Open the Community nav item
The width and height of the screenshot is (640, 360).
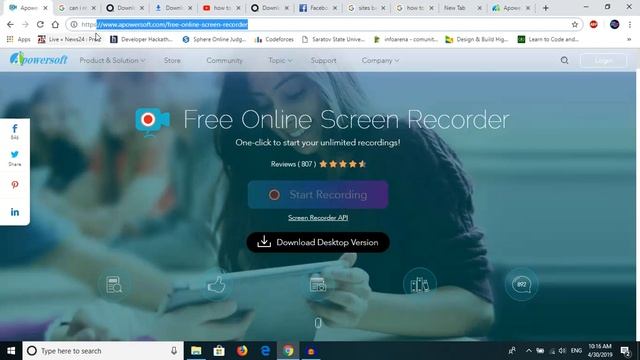[x=224, y=60]
